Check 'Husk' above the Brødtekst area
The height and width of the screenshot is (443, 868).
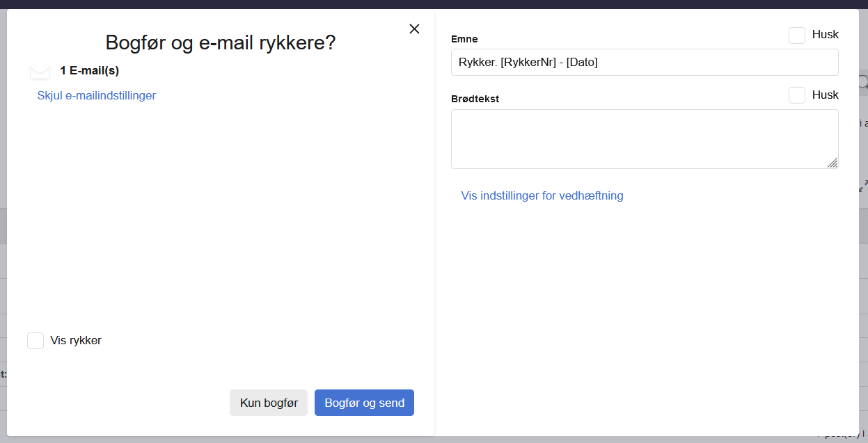tap(796, 95)
